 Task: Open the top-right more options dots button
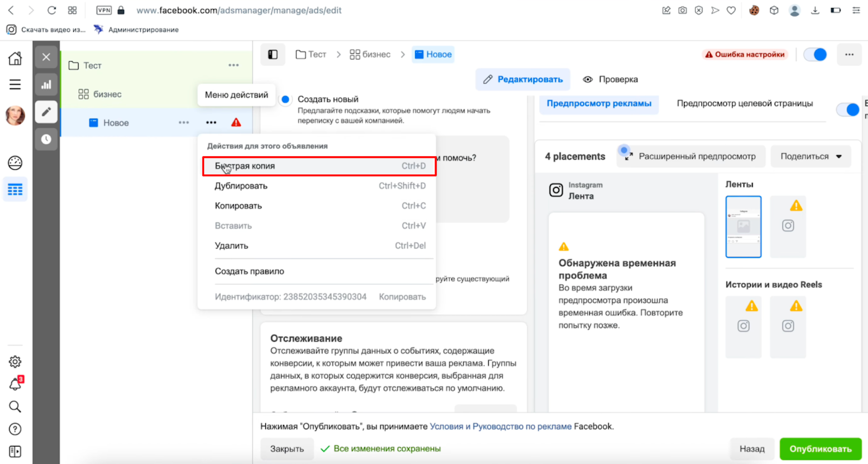click(849, 54)
